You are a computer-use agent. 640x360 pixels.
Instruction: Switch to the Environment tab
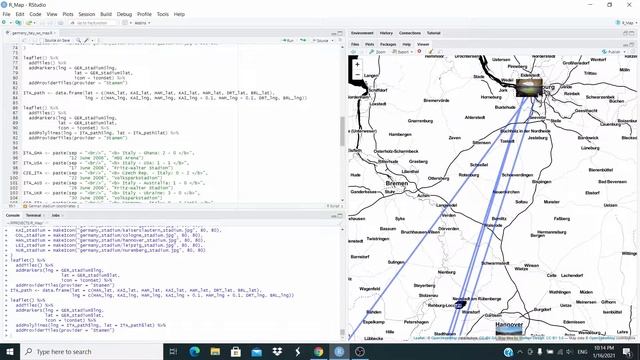point(362,33)
